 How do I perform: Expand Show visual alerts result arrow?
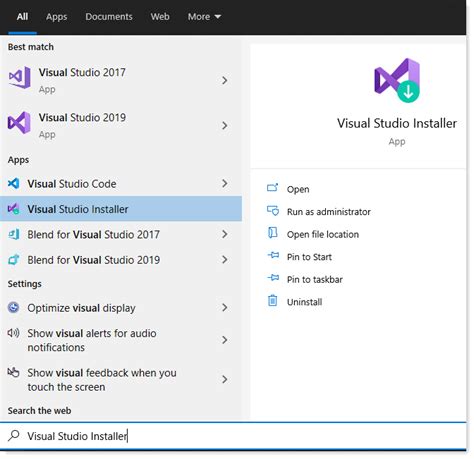pyautogui.click(x=225, y=340)
